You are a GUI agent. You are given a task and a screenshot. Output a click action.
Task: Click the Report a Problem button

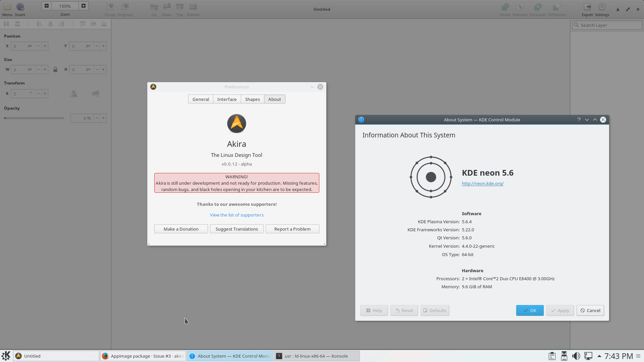tap(292, 229)
